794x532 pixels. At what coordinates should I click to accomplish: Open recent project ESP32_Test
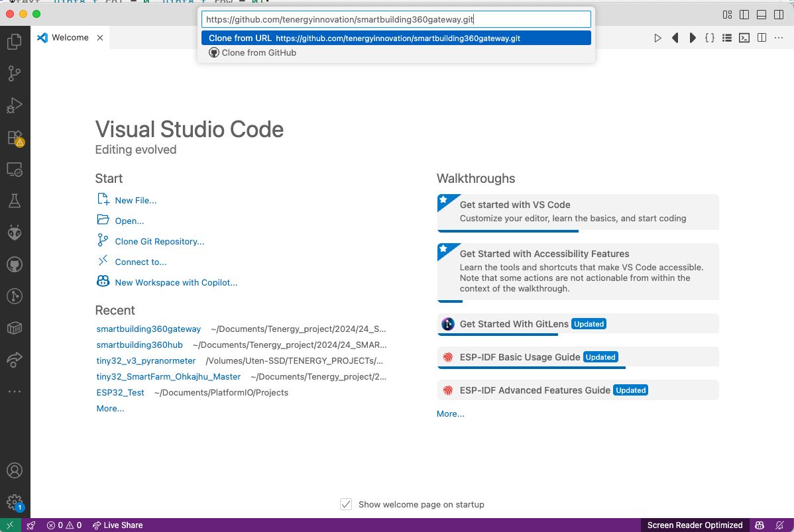[x=120, y=393]
